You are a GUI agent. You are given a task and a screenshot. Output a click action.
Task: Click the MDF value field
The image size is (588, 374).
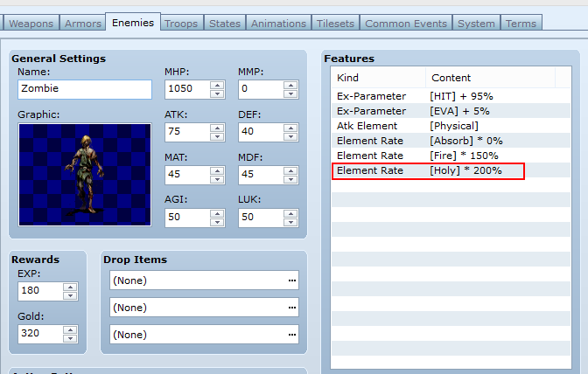pos(260,175)
